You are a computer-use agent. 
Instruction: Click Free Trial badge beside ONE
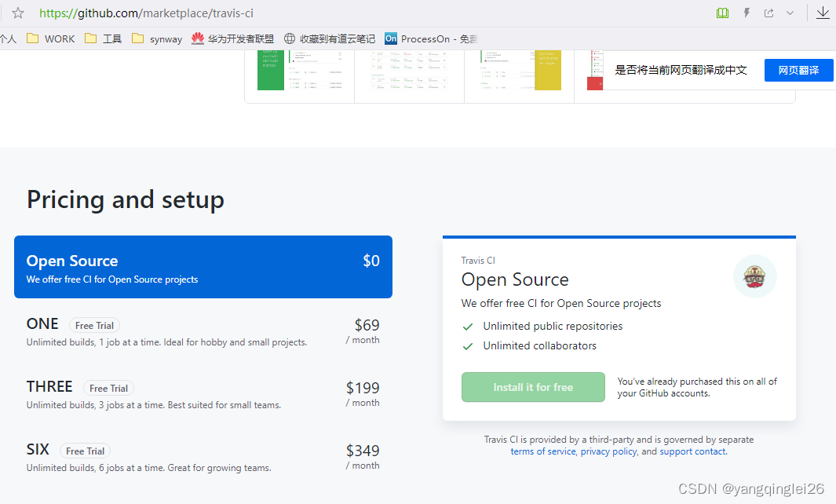(94, 325)
